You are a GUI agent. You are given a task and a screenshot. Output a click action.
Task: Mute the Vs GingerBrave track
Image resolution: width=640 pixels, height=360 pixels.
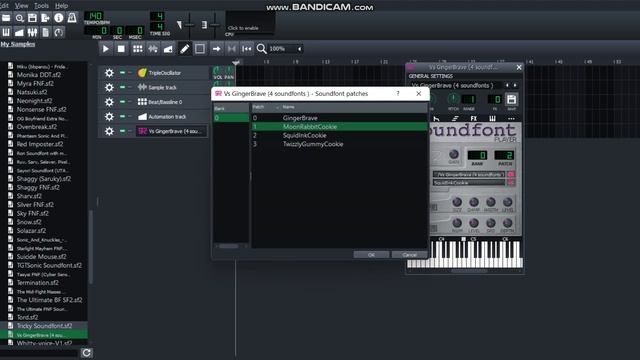click(122, 131)
